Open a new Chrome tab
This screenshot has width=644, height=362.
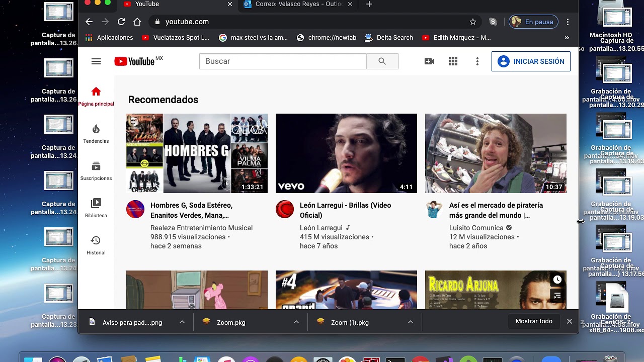(369, 4)
